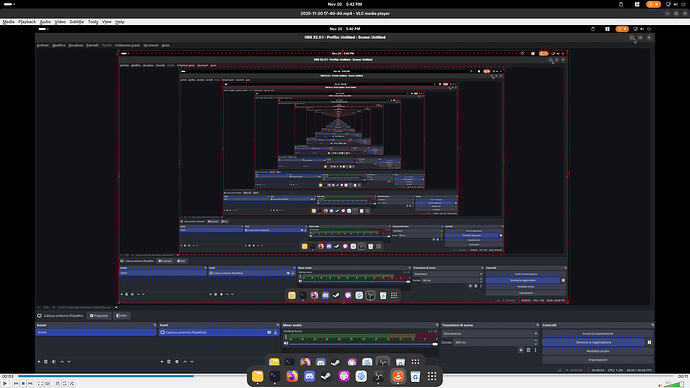Launch Firefox from the desktop dock
This screenshot has width=690, height=388.
tap(292, 376)
